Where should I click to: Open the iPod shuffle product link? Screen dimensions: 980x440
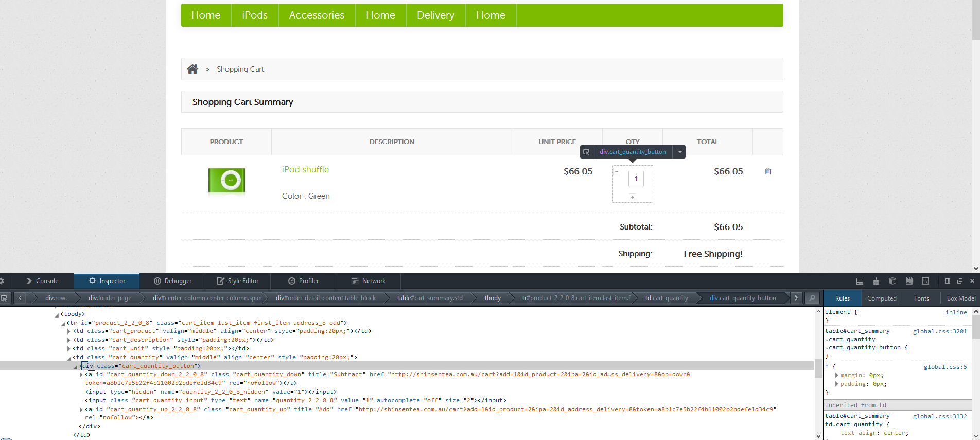[x=305, y=169]
